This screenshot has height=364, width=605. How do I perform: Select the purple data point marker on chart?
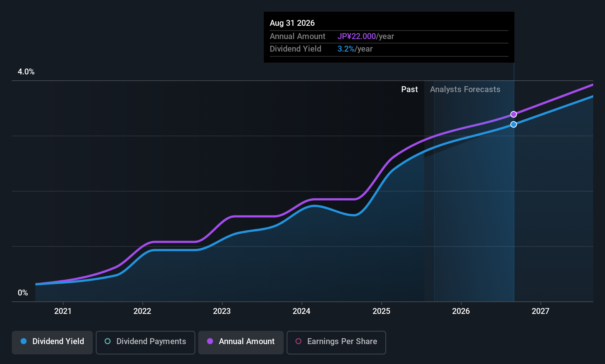514,114
